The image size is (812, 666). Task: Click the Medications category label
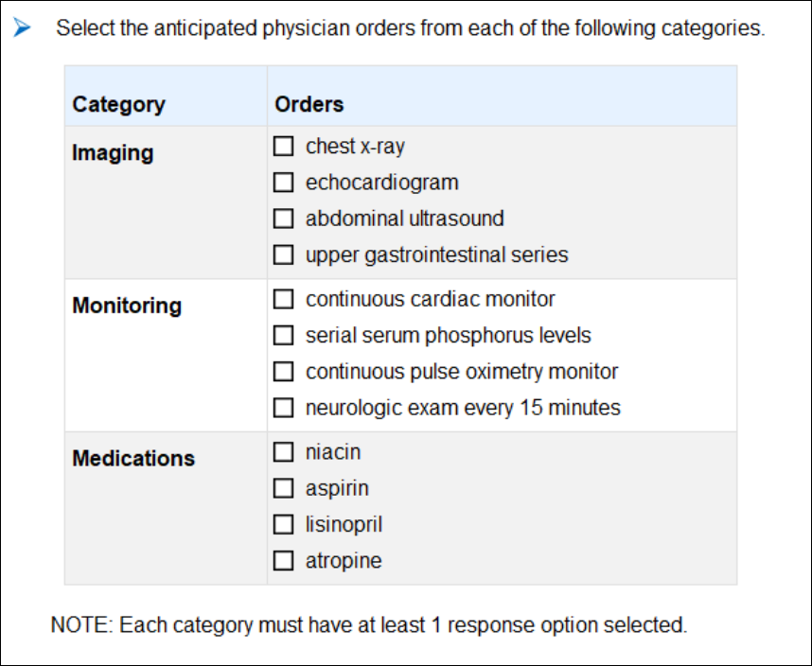coord(133,458)
